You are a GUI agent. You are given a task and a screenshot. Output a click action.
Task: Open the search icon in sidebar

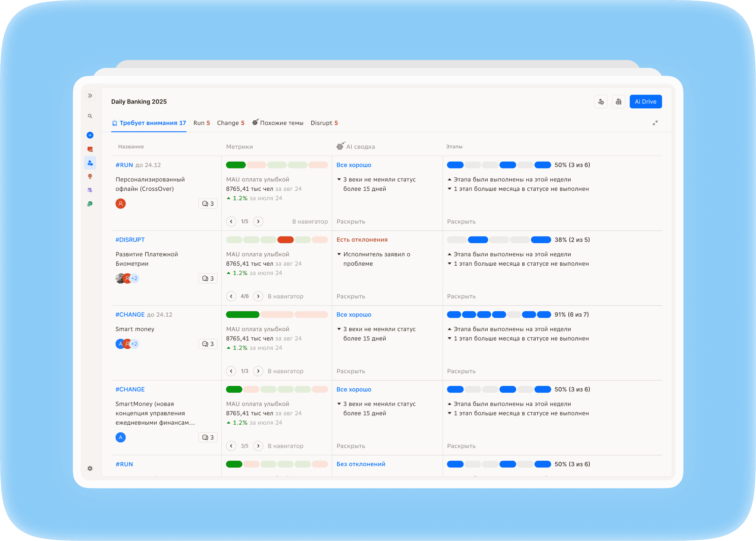tap(90, 116)
